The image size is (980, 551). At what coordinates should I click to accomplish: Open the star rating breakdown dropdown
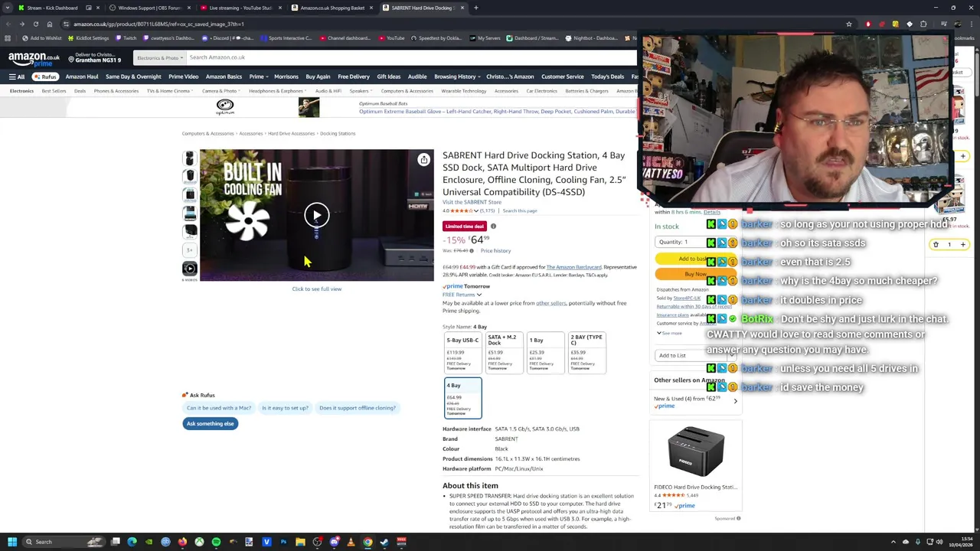click(475, 210)
